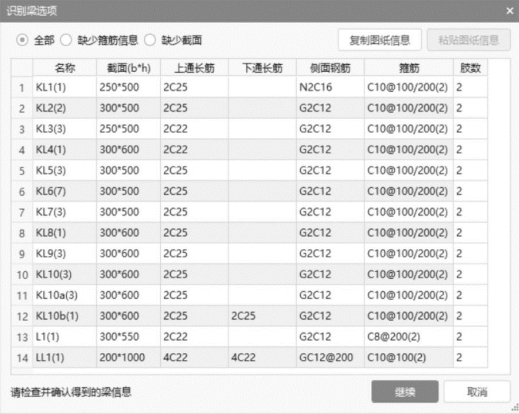Select the 全部 radio button
519x414 pixels.
[x=22, y=40]
